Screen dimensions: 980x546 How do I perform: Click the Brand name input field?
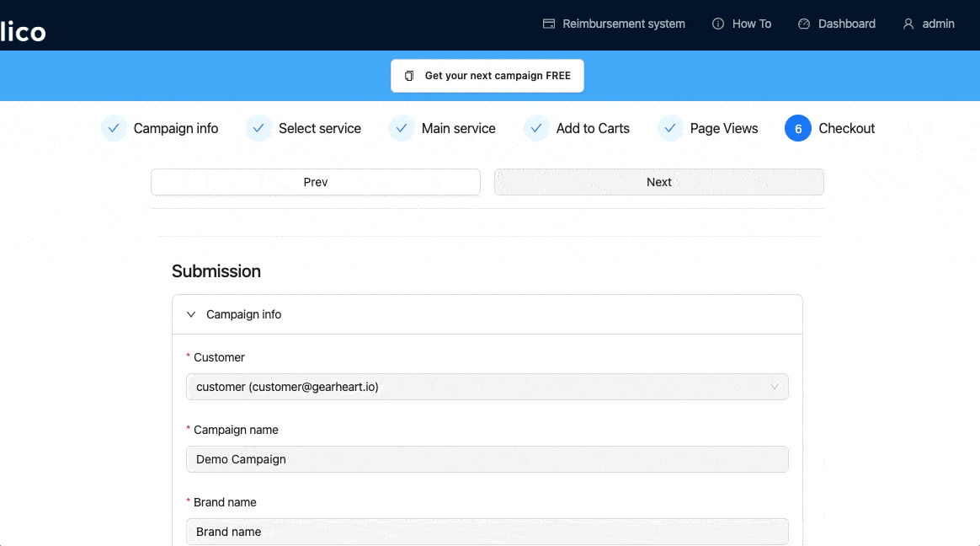click(487, 532)
